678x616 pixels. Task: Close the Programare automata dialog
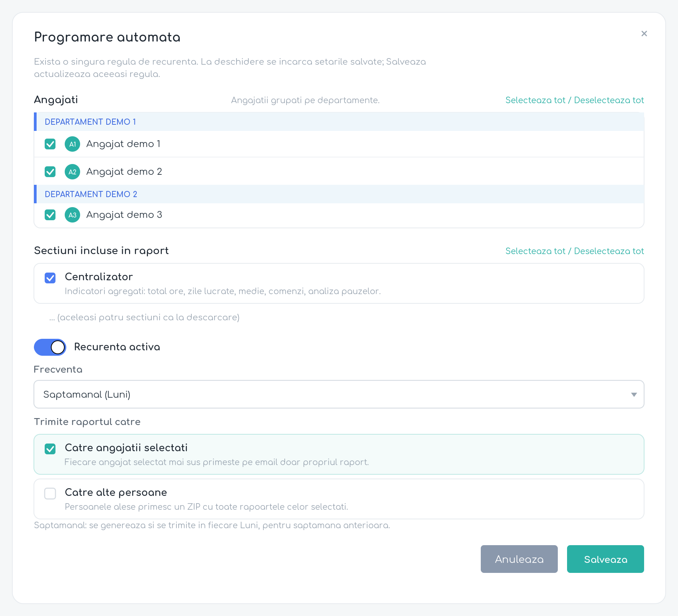click(644, 33)
